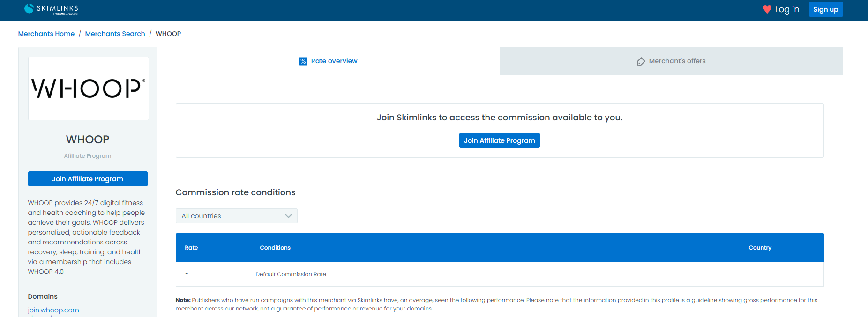Open Merchants Search breadcrumb link

tap(115, 34)
